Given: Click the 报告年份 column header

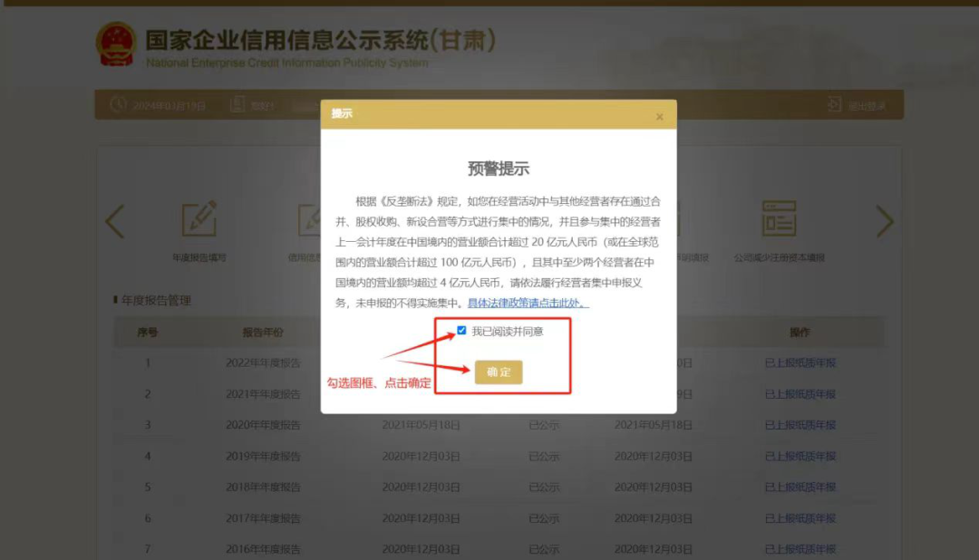Looking at the screenshot, I should pos(263,333).
